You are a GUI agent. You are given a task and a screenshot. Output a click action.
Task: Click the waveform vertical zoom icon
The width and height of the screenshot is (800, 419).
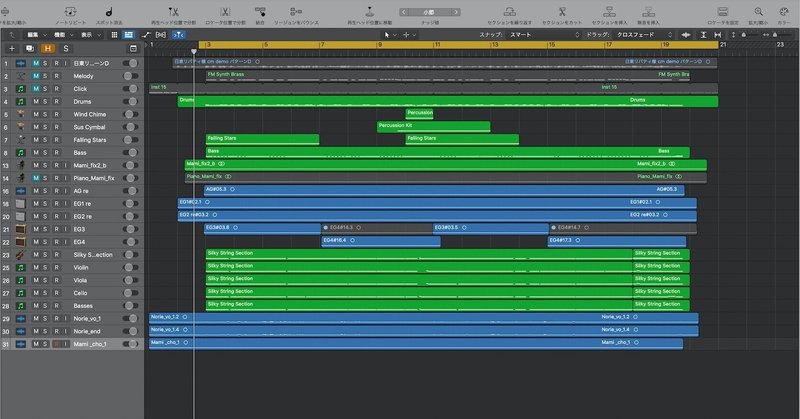(x=686, y=35)
